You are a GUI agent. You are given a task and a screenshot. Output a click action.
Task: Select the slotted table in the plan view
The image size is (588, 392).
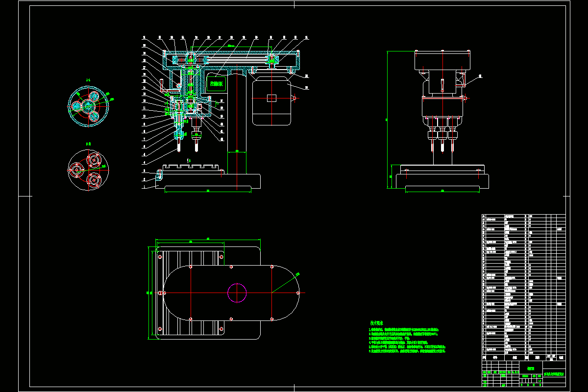click(x=191, y=293)
